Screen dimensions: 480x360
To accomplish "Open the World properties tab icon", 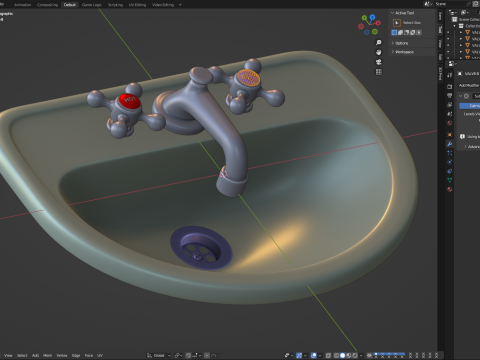I will pos(450,123).
